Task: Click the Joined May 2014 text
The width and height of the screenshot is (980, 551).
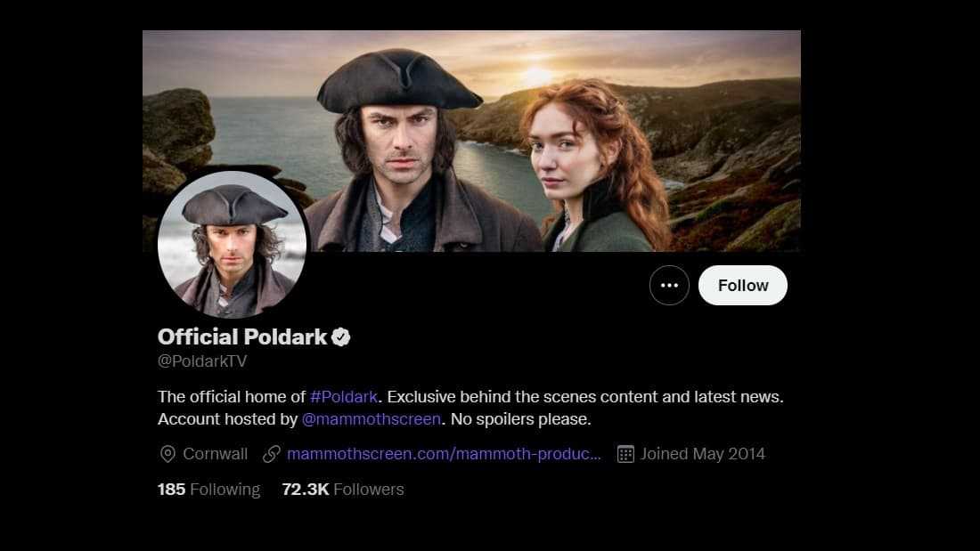Action: pos(702,454)
